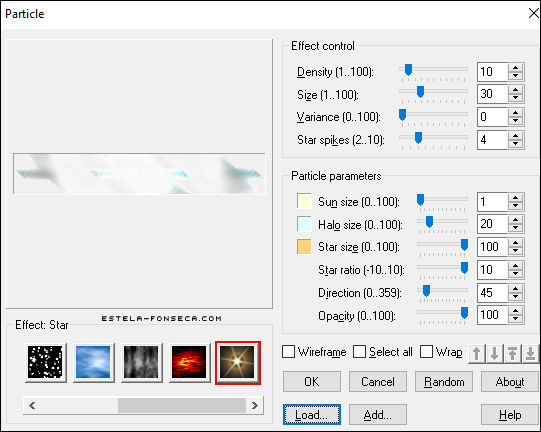Check the Select all checkbox
Screen dimensions: 541x432
click(x=360, y=352)
